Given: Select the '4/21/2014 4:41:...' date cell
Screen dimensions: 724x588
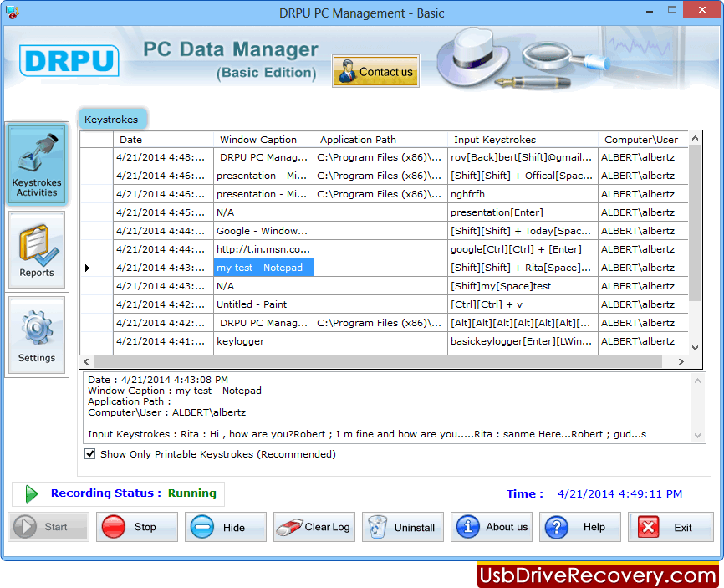Looking at the screenshot, I should 164,341.
